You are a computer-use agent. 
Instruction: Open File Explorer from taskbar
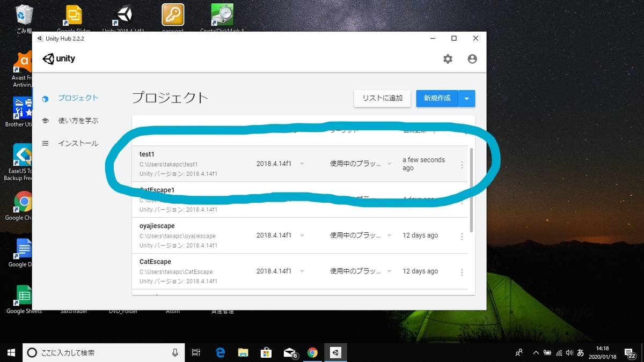(243, 352)
